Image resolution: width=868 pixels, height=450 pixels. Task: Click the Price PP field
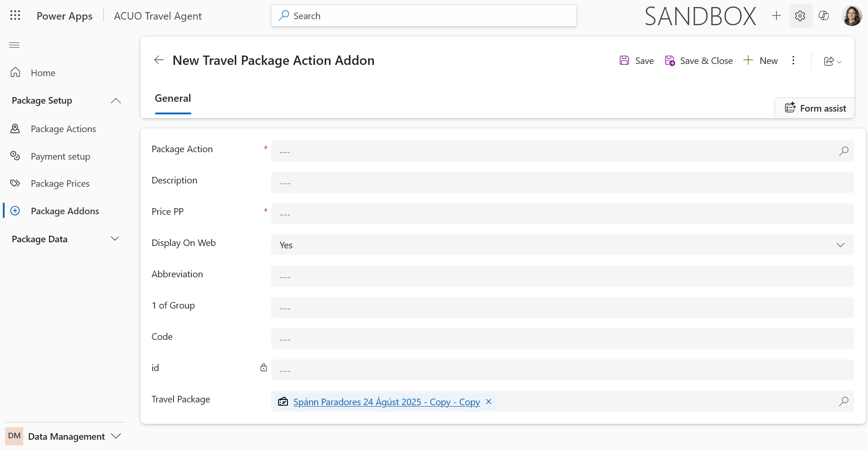[x=562, y=213]
